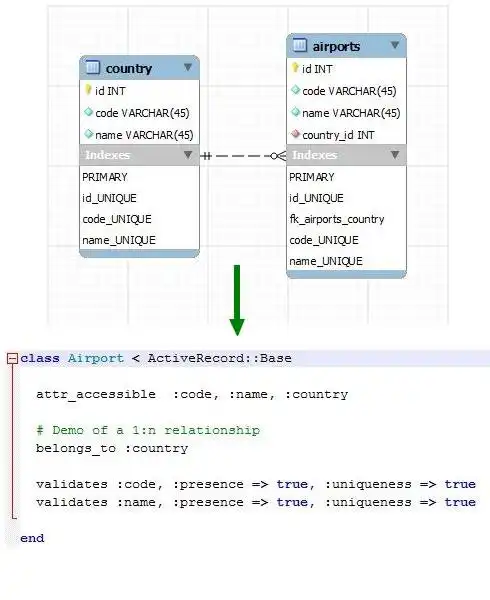Image resolution: width=490 pixels, height=600 pixels.
Task: Select the airports table title
Action: (337, 47)
